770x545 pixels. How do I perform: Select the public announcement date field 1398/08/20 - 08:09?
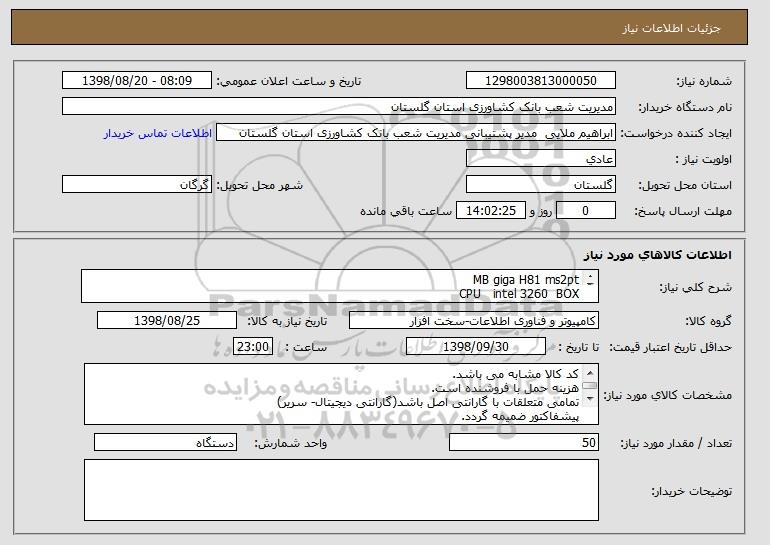137,81
